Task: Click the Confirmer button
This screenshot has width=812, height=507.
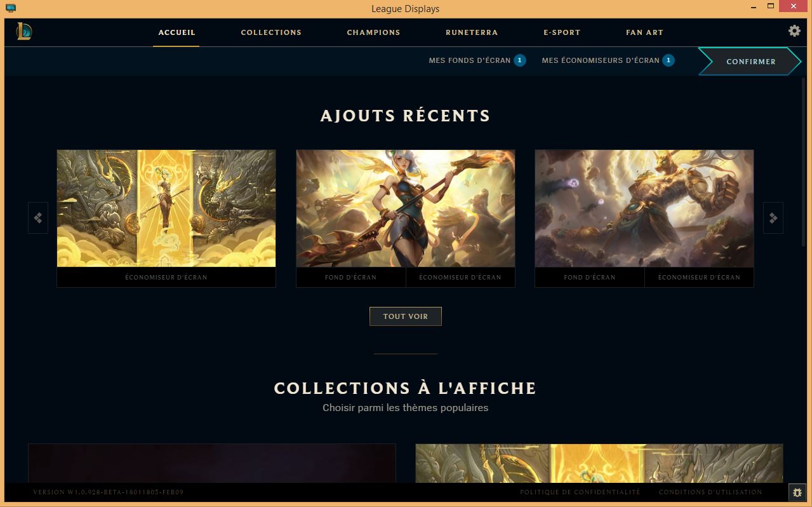Action: [x=750, y=62]
